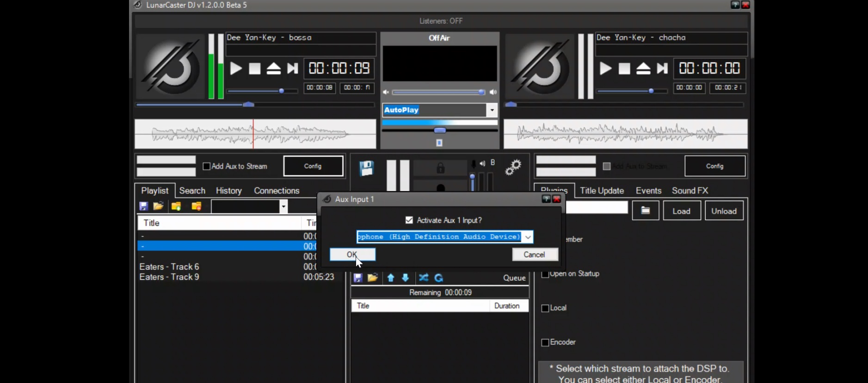
Task: Click the master volume mute speaker icon
Action: click(x=386, y=92)
